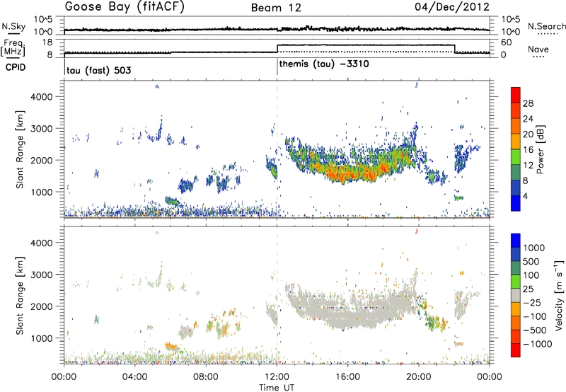Click the '20:00' time axis label

point(418,377)
